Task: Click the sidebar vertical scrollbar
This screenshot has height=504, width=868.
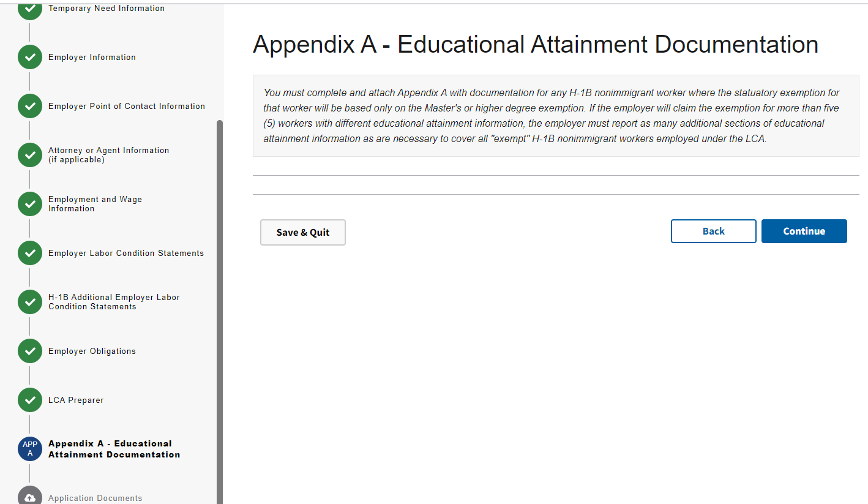Action: pos(220,306)
